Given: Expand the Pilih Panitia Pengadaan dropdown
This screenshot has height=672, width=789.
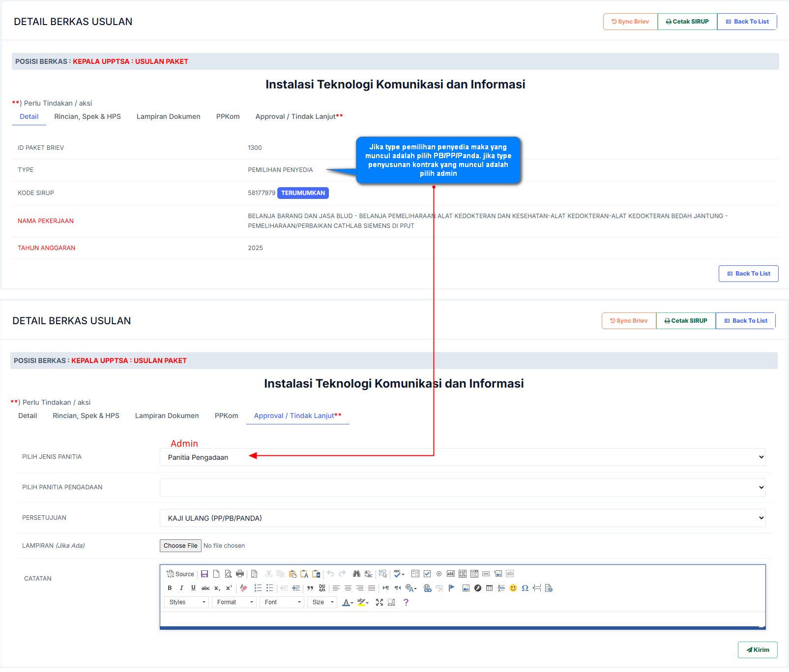Looking at the screenshot, I should click(x=462, y=488).
